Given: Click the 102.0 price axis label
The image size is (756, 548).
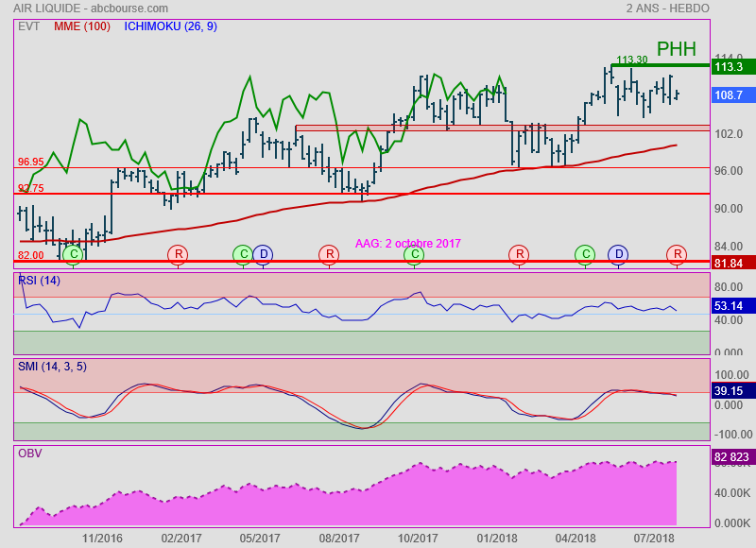Looking at the screenshot, I should pyautogui.click(x=729, y=133).
